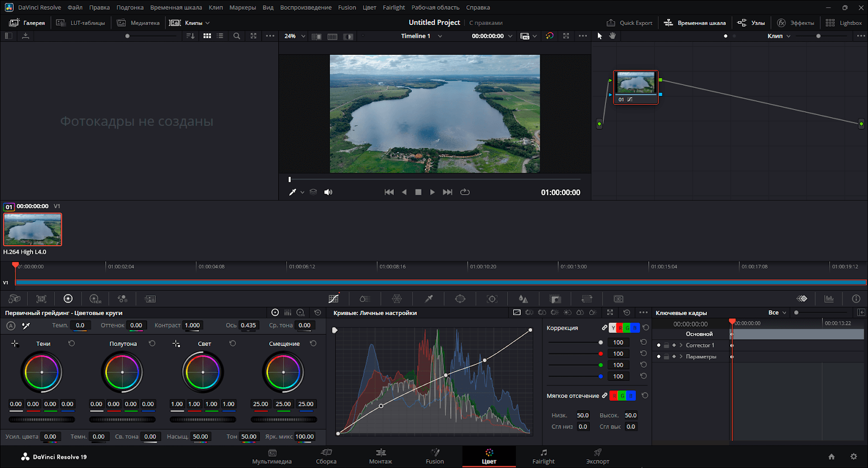Viewport: 868px width, 468px height.
Task: Open the Sizing palette
Action: coord(586,299)
